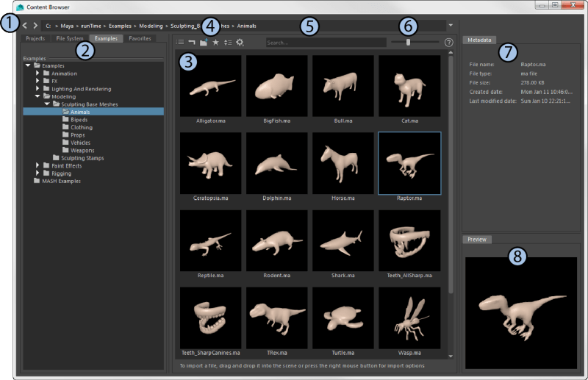Select the Horse.ma thumbnail
This screenshot has height=380, width=588.
pyautogui.click(x=343, y=163)
